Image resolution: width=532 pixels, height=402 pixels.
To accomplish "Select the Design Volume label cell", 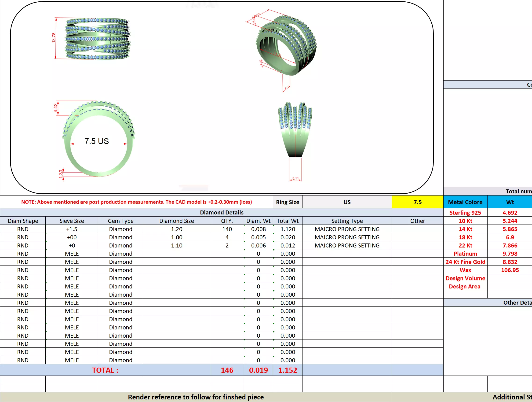I will tap(465, 278).
